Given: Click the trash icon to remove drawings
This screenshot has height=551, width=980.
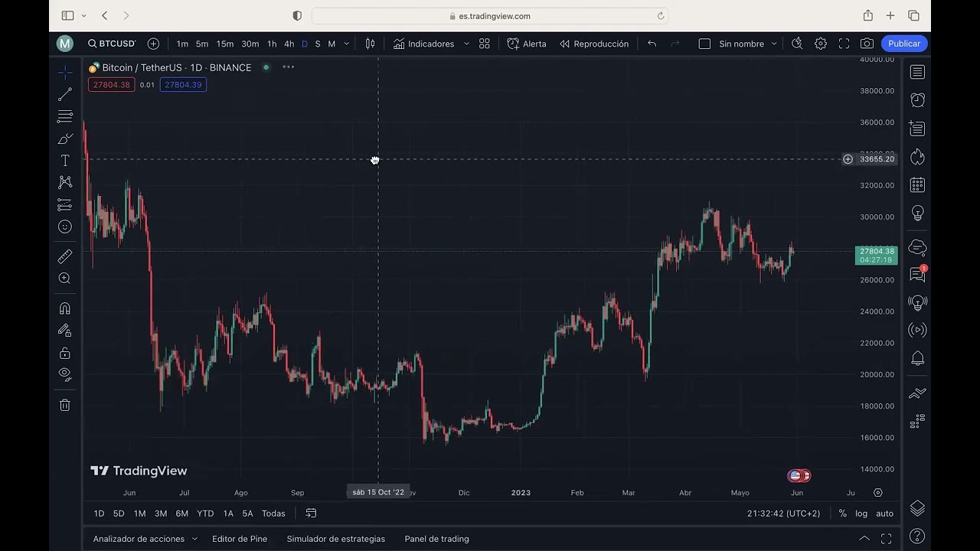Looking at the screenshot, I should point(65,405).
